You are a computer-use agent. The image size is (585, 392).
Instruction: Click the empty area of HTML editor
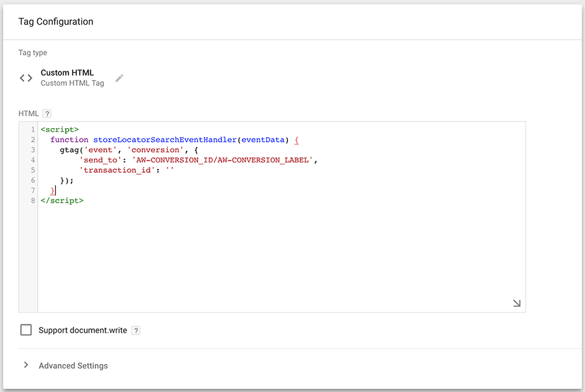click(281, 257)
